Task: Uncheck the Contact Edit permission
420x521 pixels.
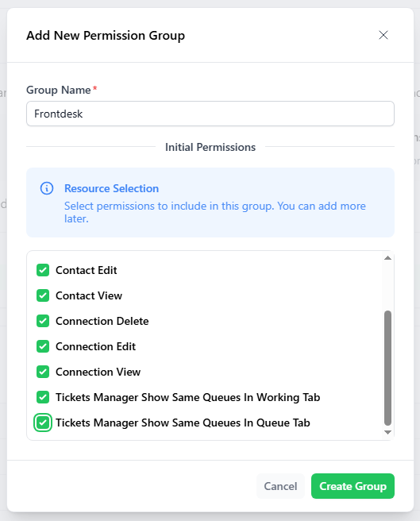Action: (43, 270)
